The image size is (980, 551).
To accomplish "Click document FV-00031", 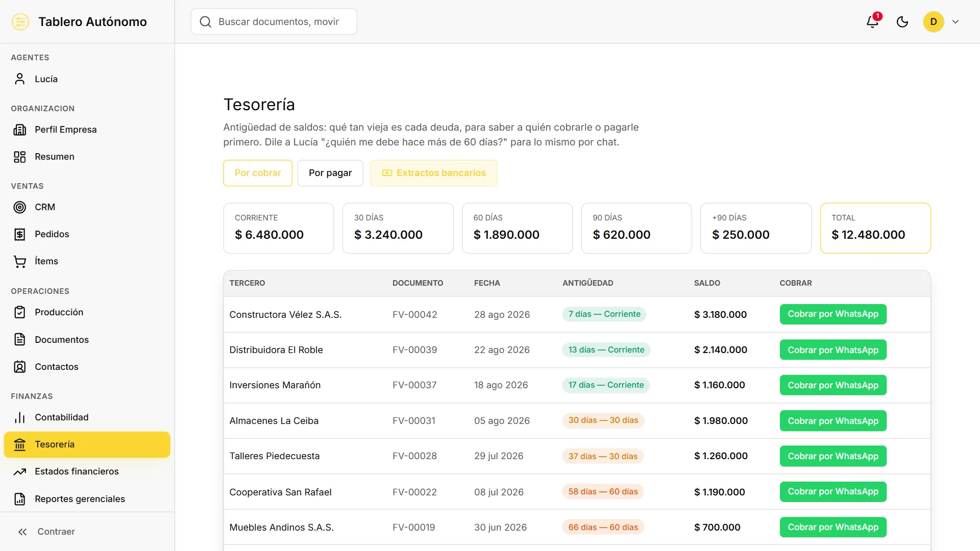I will click(x=414, y=421).
